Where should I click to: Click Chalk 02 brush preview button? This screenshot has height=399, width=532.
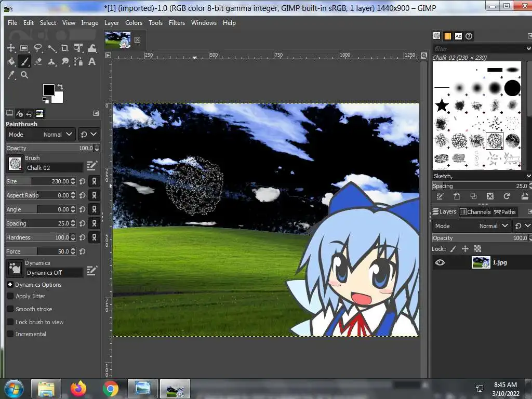15,164
